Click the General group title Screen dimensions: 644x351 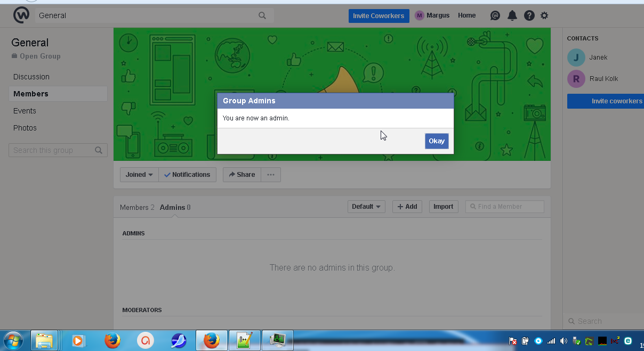30,43
